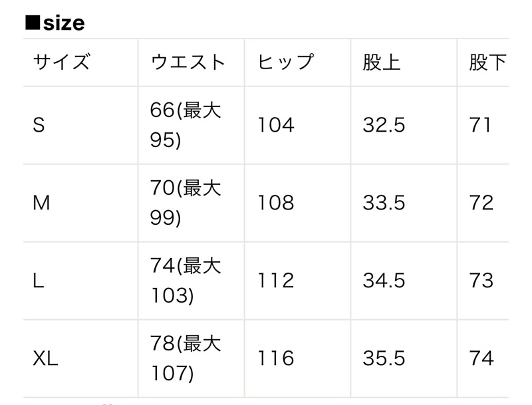Select the M size row label
Viewport: 532px width, 405px height.
41,203
